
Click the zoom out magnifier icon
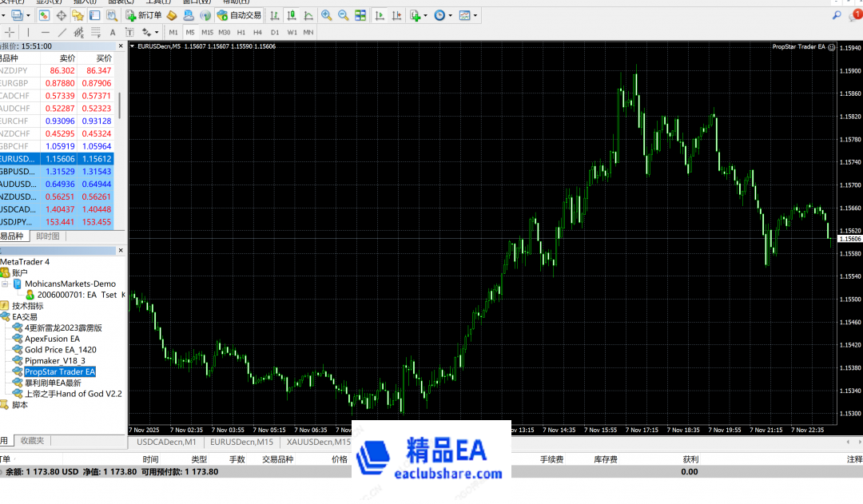tap(343, 15)
